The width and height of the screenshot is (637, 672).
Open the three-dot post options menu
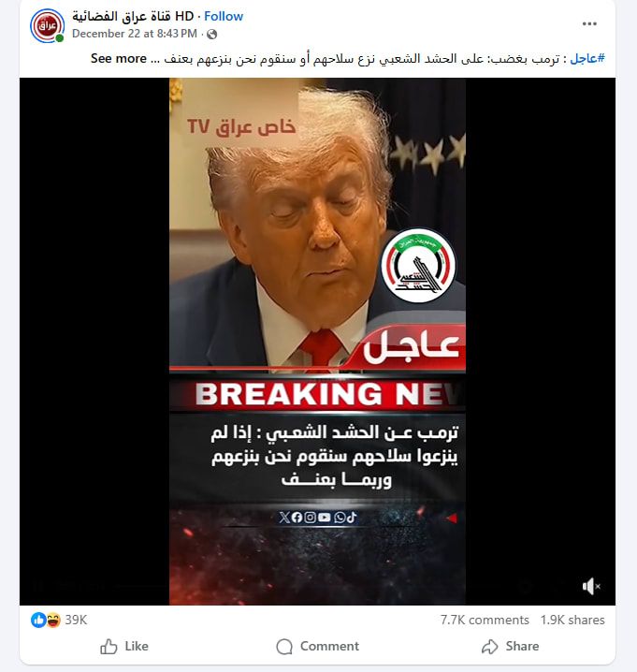coord(589,23)
